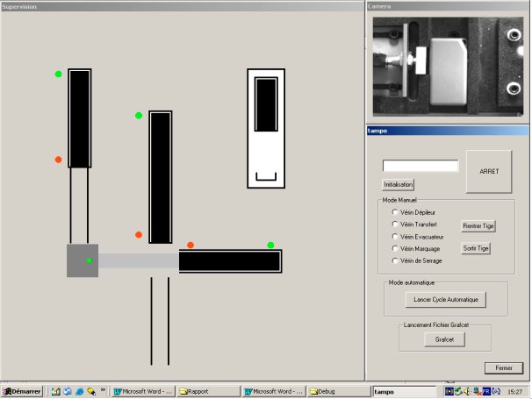Click the volume speaker tray icon
The image size is (532, 399).
tap(467, 391)
